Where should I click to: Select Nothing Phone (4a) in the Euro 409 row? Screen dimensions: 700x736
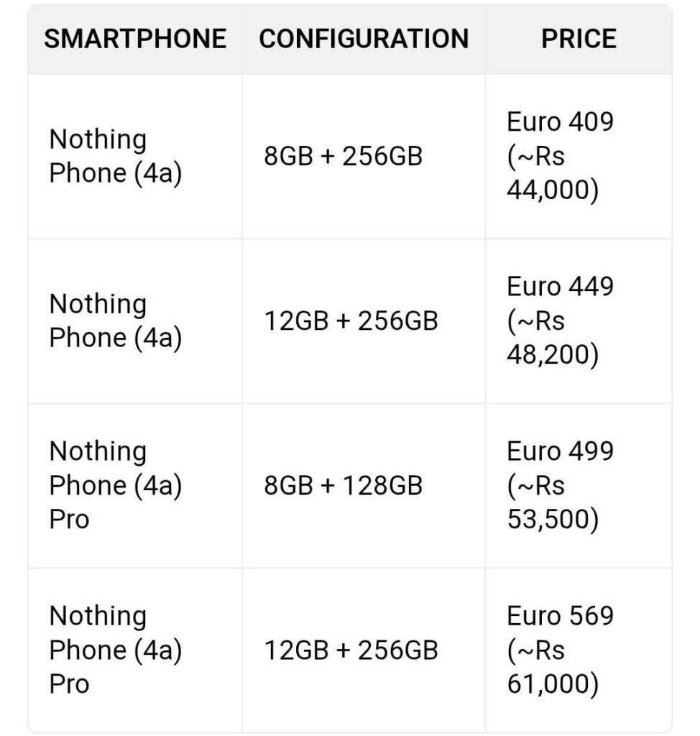pos(115,157)
